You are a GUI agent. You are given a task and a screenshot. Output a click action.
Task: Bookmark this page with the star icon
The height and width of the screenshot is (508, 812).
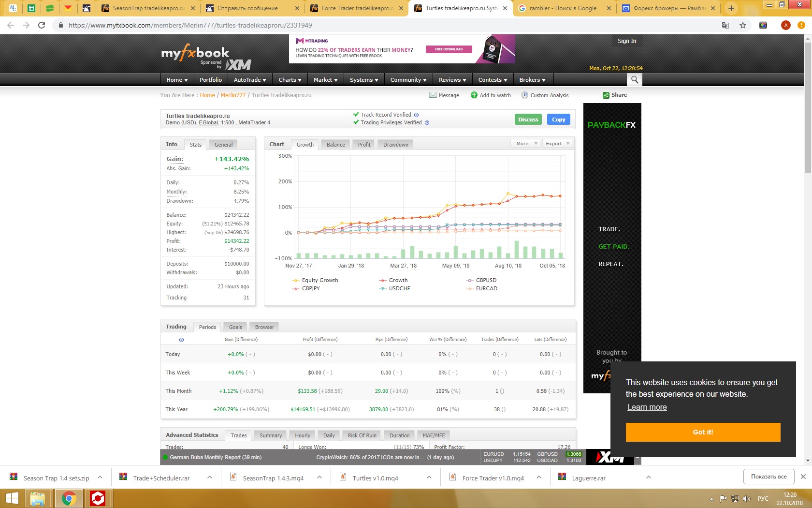(743, 25)
